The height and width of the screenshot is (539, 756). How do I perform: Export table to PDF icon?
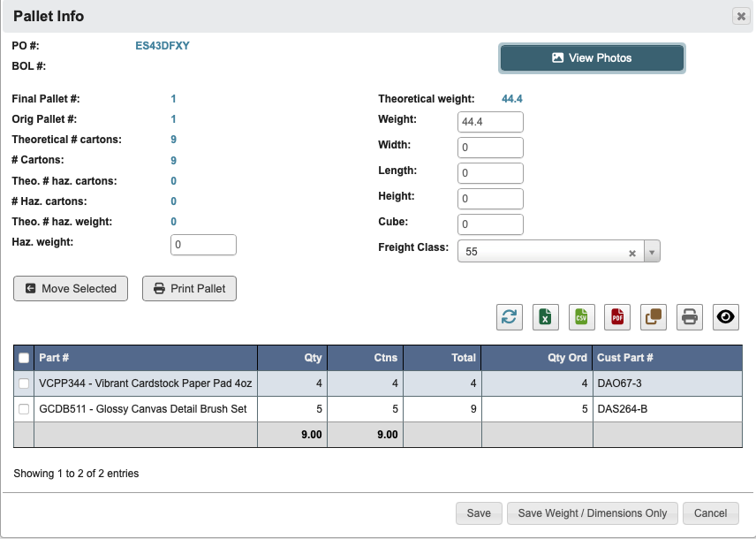point(617,317)
